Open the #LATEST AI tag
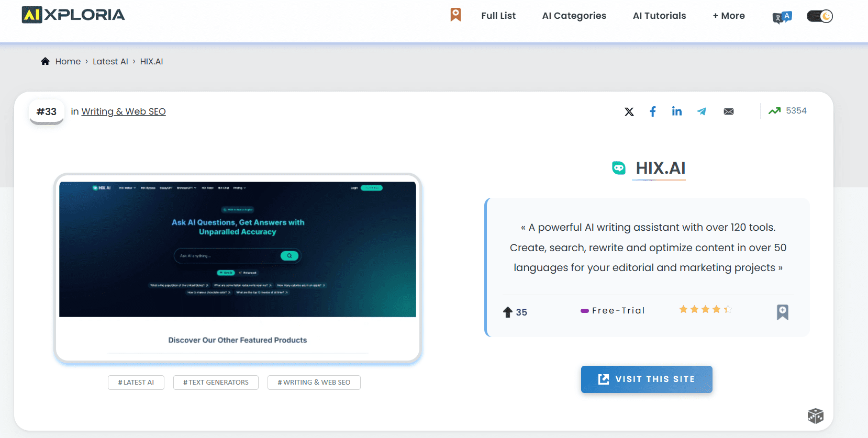The width and height of the screenshot is (868, 438). click(x=136, y=383)
